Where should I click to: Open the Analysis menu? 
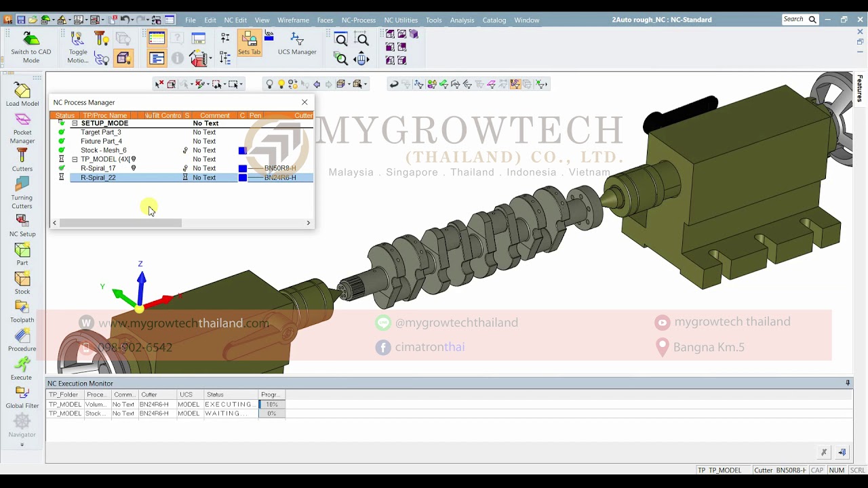[x=462, y=20]
